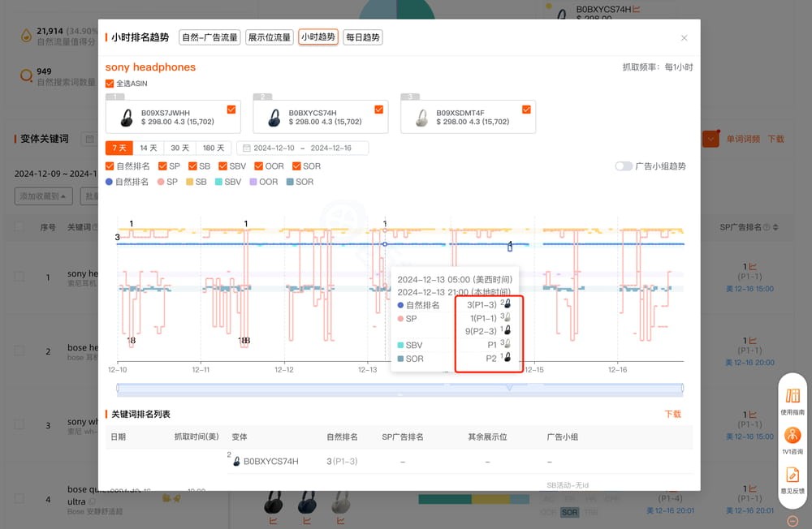The image size is (812, 529).
Task: Select the 30 天 range
Action: pyautogui.click(x=179, y=148)
